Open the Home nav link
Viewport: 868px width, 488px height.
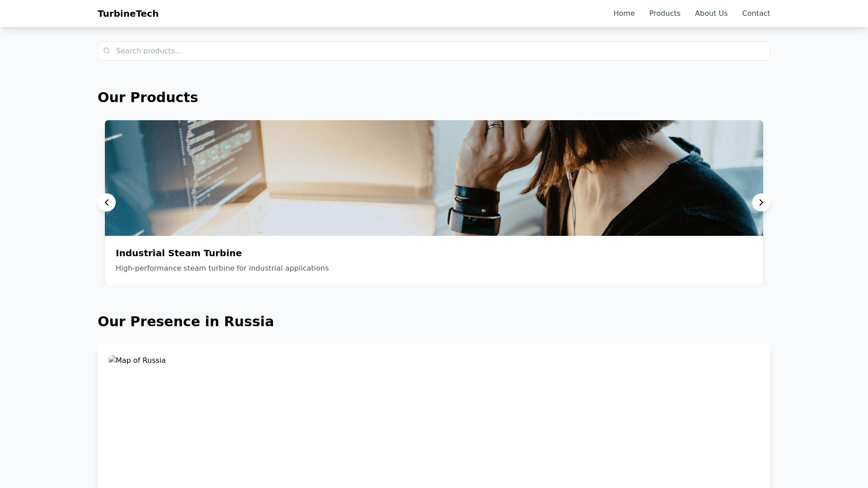(624, 14)
